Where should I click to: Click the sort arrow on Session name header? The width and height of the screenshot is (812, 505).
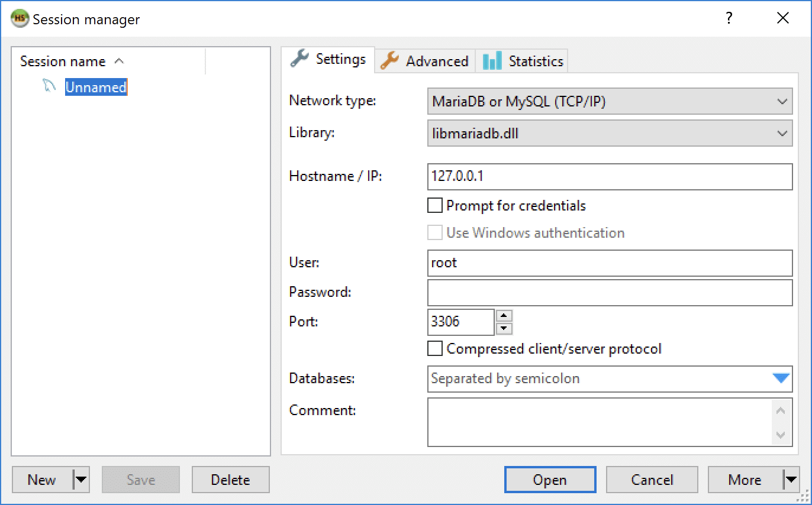pyautogui.click(x=120, y=61)
